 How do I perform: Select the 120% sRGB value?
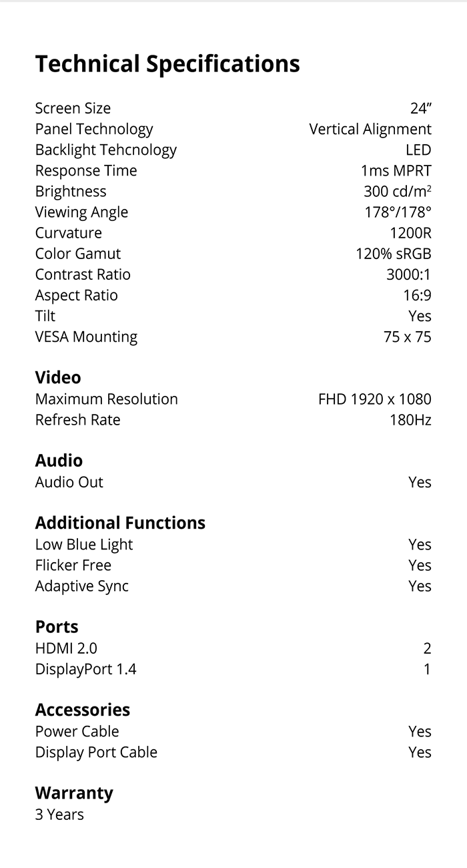[394, 254]
